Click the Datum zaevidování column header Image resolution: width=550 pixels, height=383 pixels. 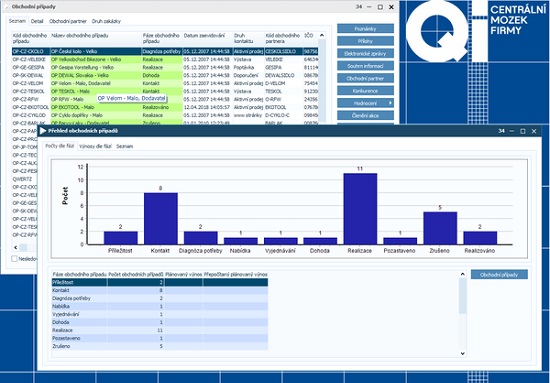tap(208, 38)
